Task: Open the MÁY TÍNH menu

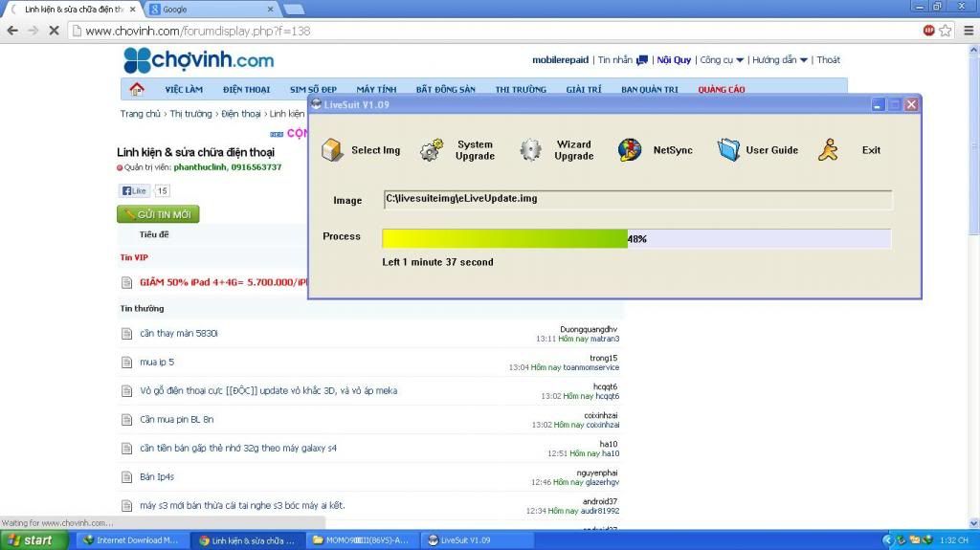Action: 376,89
